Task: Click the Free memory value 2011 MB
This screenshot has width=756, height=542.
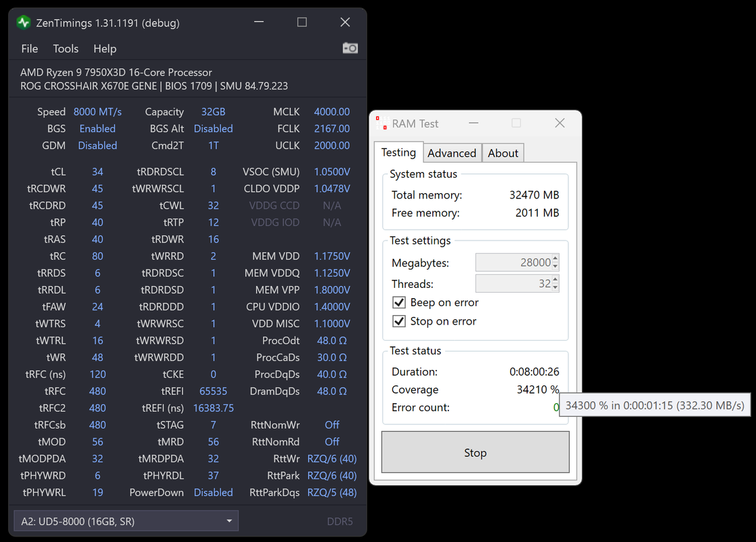Action: point(537,213)
